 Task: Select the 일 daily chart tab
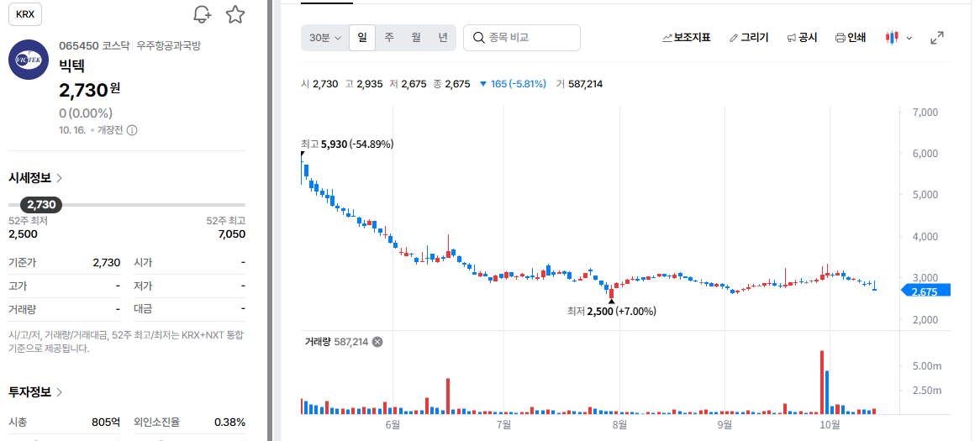pos(362,38)
